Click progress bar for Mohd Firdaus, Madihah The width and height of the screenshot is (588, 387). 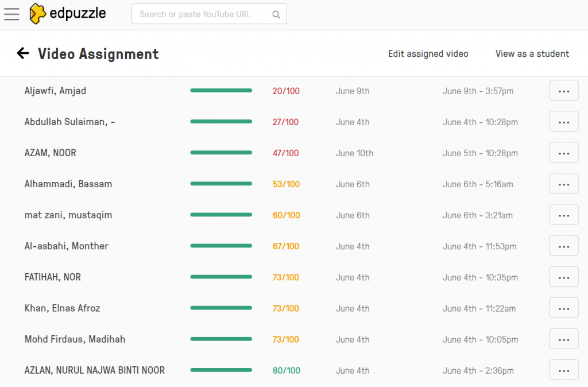pyautogui.click(x=221, y=339)
